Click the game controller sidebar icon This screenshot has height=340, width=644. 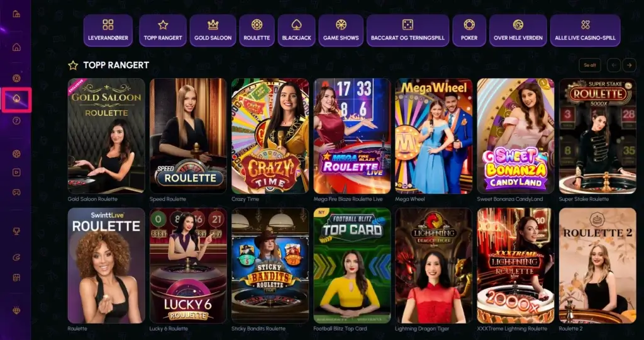[x=16, y=192]
